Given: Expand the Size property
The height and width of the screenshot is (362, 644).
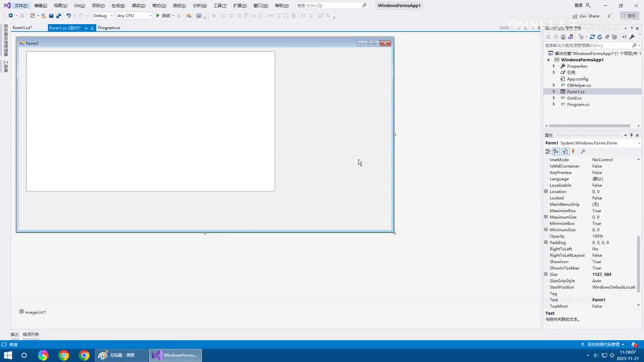Looking at the screenshot, I should click(546, 275).
